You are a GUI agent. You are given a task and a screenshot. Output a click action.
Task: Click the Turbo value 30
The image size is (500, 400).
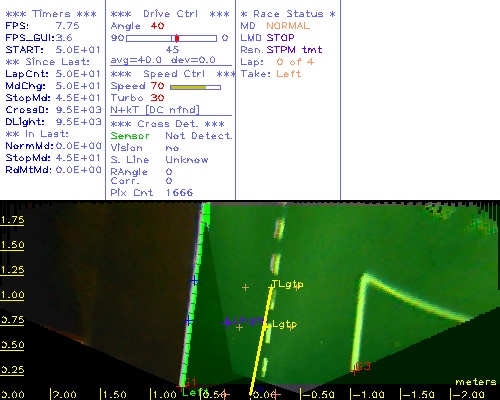click(157, 98)
